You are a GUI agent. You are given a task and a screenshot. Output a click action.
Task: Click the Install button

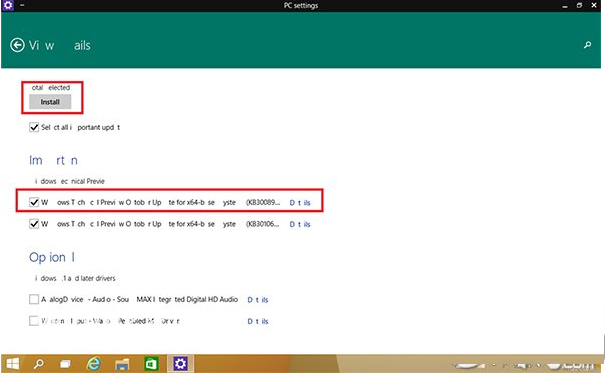click(x=50, y=102)
